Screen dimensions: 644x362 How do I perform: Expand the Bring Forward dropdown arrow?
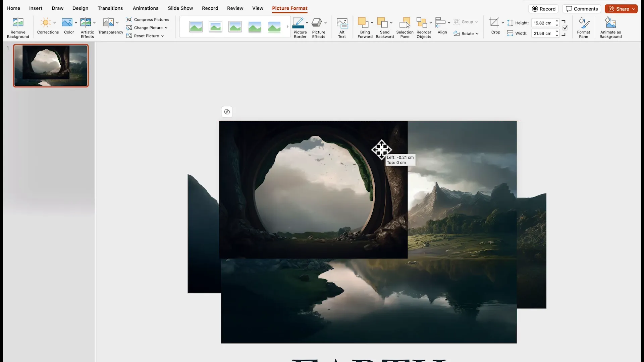pyautogui.click(x=372, y=23)
